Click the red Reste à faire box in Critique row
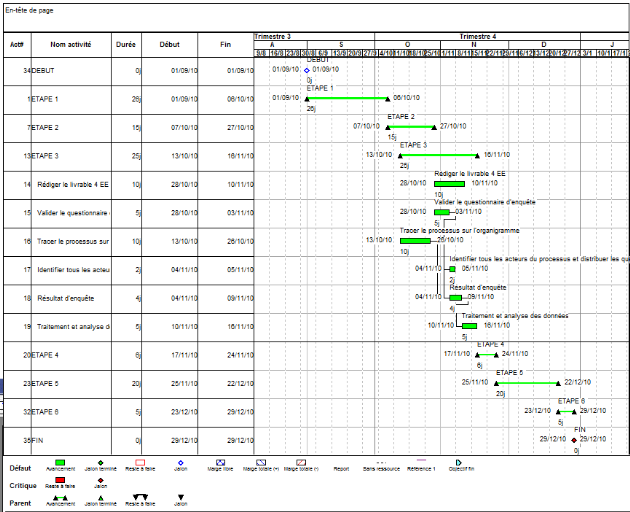The width and height of the screenshot is (630, 512). (x=60, y=480)
